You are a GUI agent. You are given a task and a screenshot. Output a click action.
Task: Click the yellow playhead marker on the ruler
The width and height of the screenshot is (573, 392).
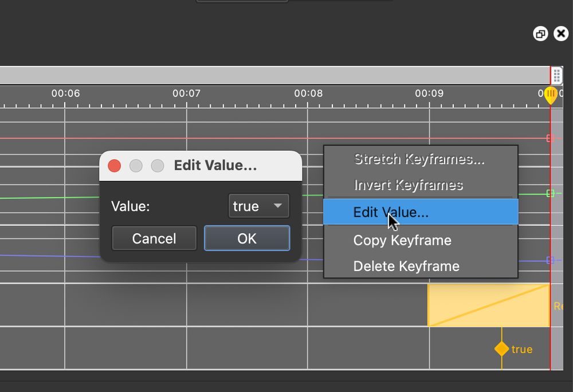click(x=551, y=95)
